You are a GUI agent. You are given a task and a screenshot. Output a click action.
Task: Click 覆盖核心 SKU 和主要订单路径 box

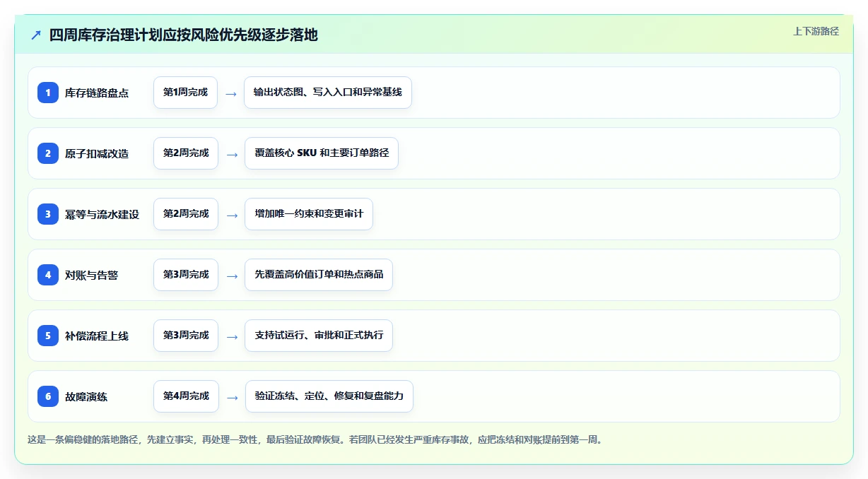(322, 153)
